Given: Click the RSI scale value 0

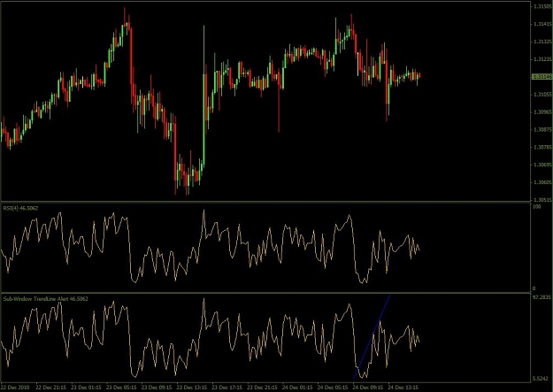Looking at the screenshot, I should 534,288.
